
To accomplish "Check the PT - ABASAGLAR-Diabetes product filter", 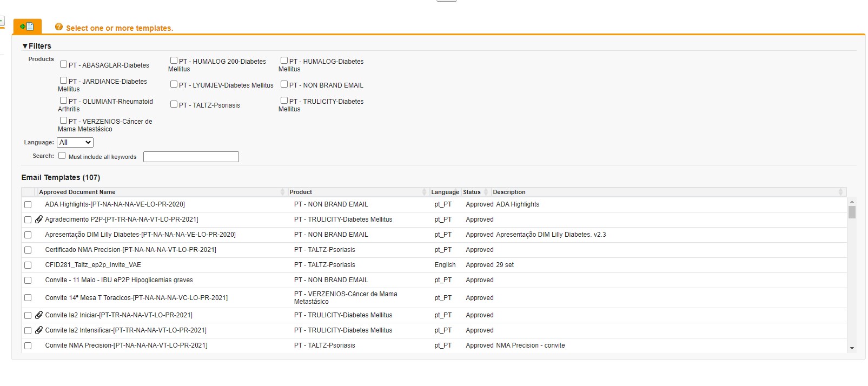I will [x=64, y=64].
